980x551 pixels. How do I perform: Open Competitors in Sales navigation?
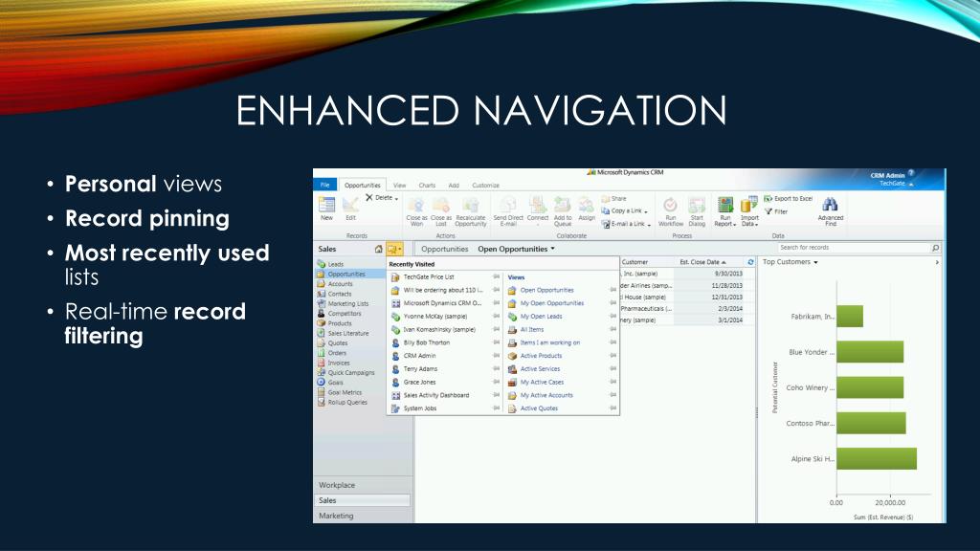pos(340,314)
